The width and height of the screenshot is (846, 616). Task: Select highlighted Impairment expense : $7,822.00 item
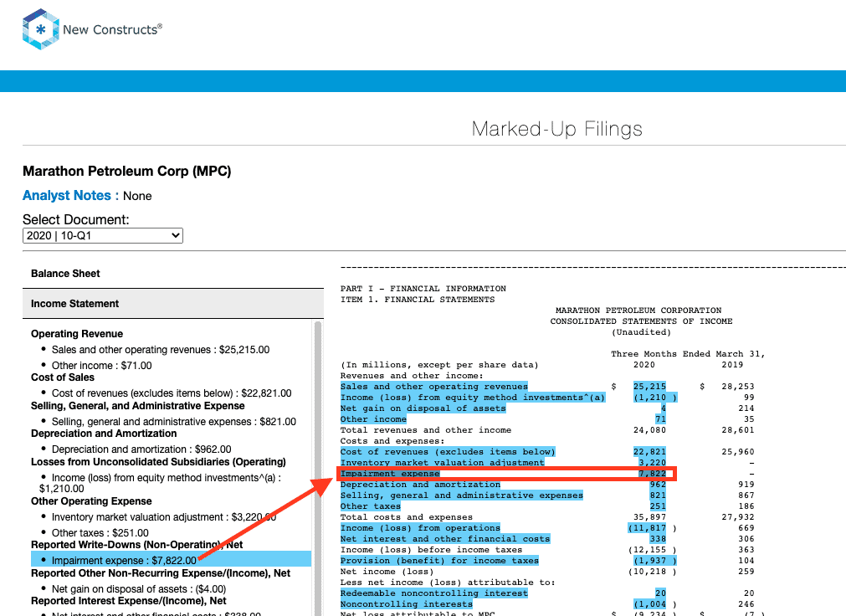click(x=171, y=561)
